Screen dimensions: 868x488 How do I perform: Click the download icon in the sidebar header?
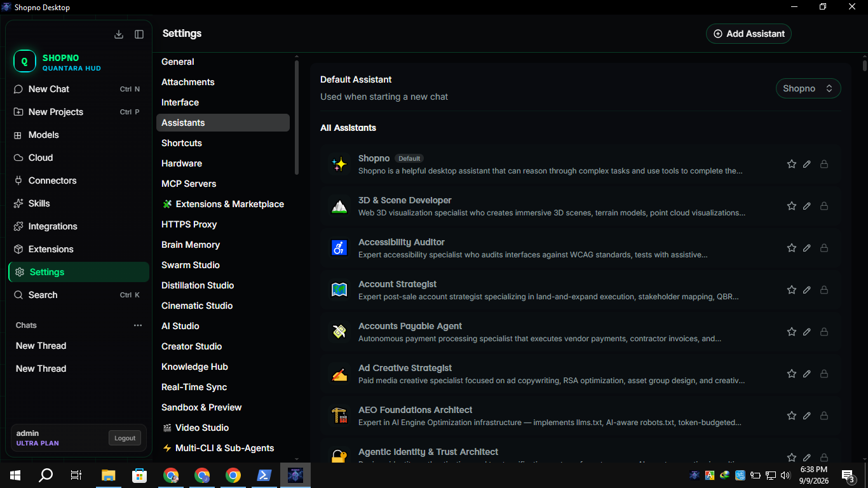tap(119, 34)
